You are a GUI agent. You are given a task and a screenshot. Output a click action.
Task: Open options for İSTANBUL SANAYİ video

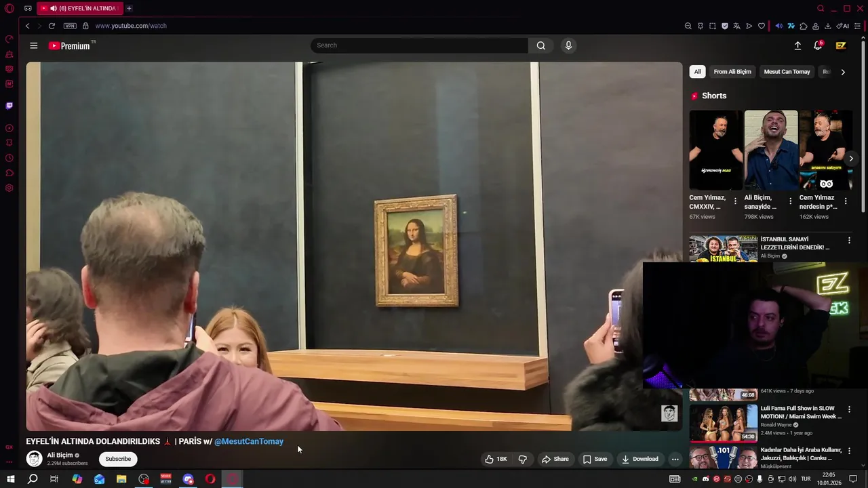pyautogui.click(x=849, y=240)
